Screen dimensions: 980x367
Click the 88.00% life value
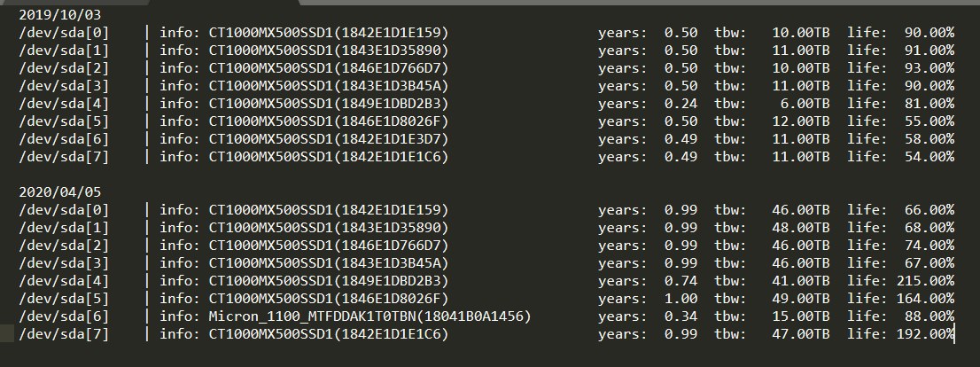(x=929, y=316)
